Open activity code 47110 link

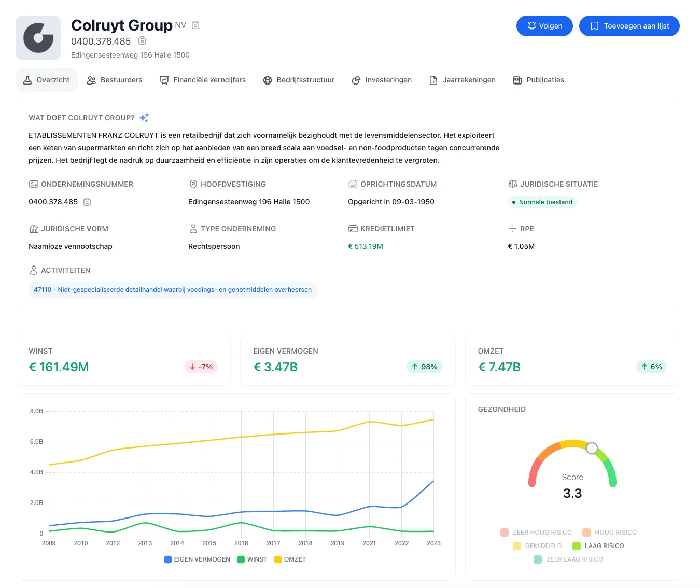pos(173,290)
